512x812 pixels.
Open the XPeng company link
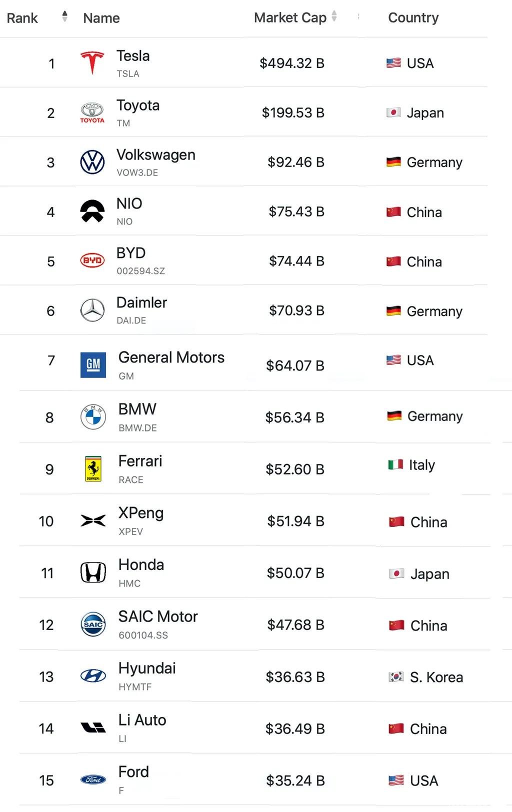click(141, 513)
